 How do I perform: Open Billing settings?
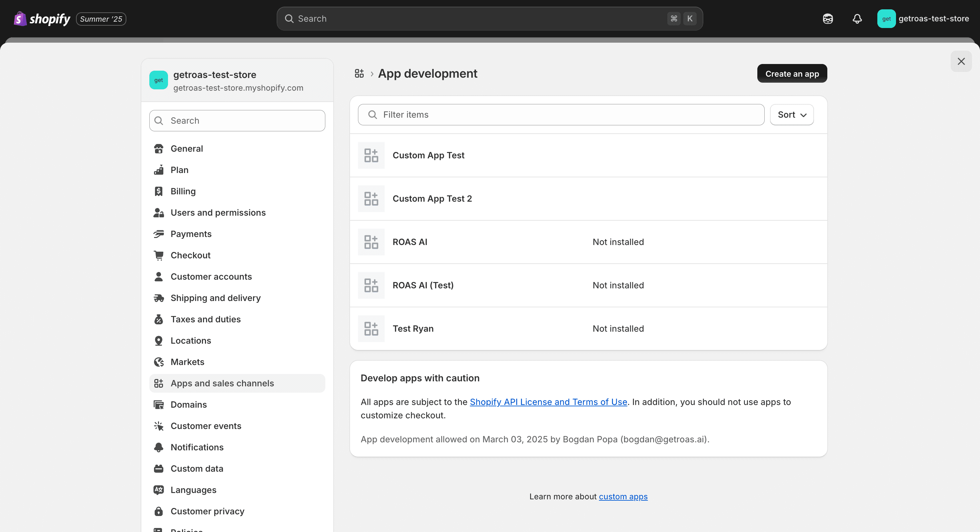click(x=237, y=191)
